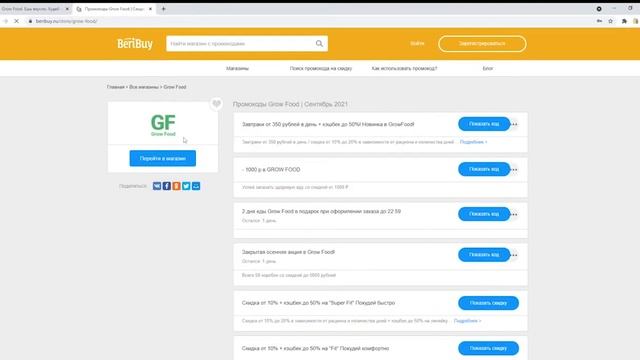Click the Перейти в магазин button
Screen dimensions: 640x360
click(162, 158)
